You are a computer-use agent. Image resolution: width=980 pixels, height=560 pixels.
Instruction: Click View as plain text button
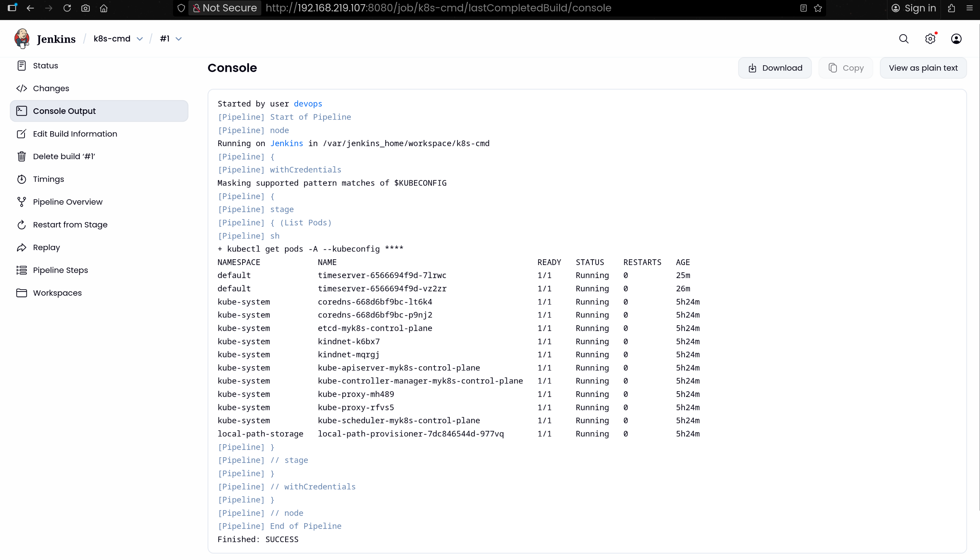[x=923, y=68]
